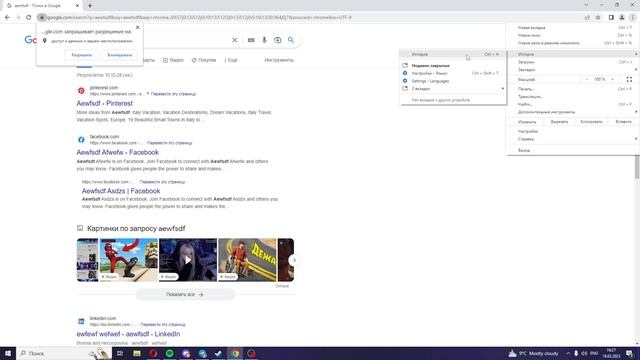The image size is (640, 360).
Task: Clear the Google search box with X
Action: point(234,40)
